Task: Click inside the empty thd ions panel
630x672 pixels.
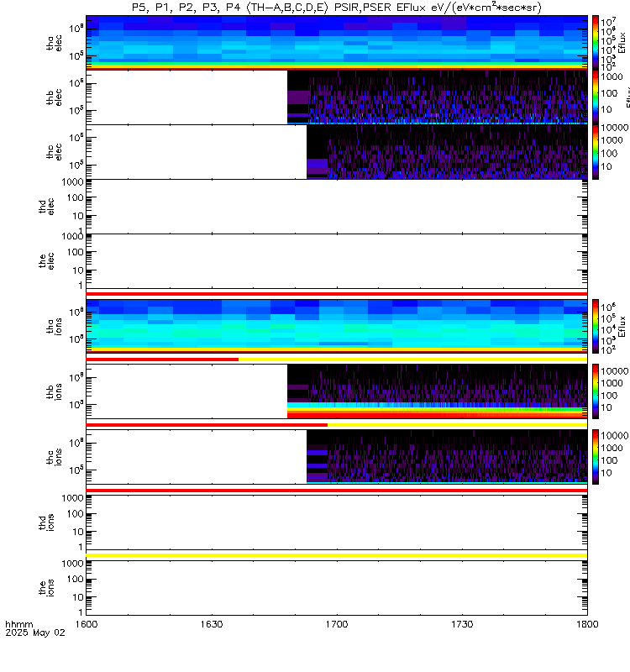Action: [337, 522]
